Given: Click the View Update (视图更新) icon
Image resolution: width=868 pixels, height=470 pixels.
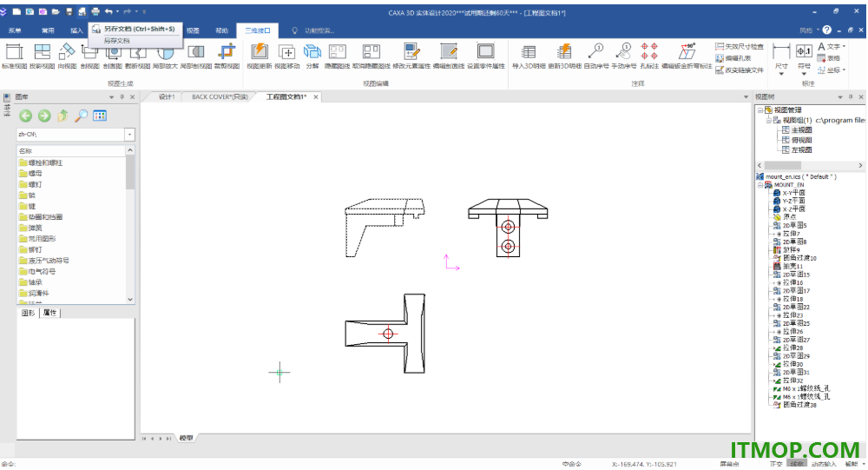Looking at the screenshot, I should pyautogui.click(x=259, y=56).
